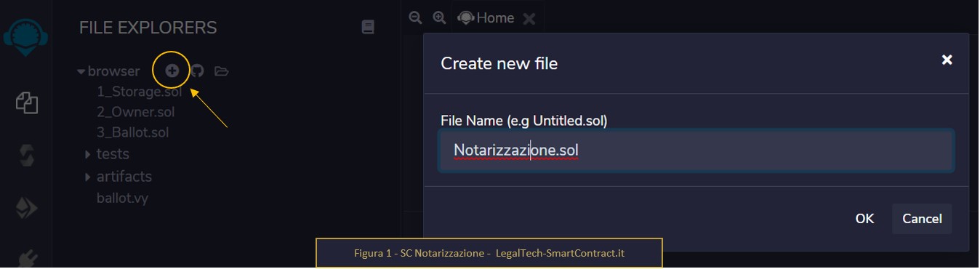
Task: Click the open folder icon beside browser
Action: coord(221,71)
